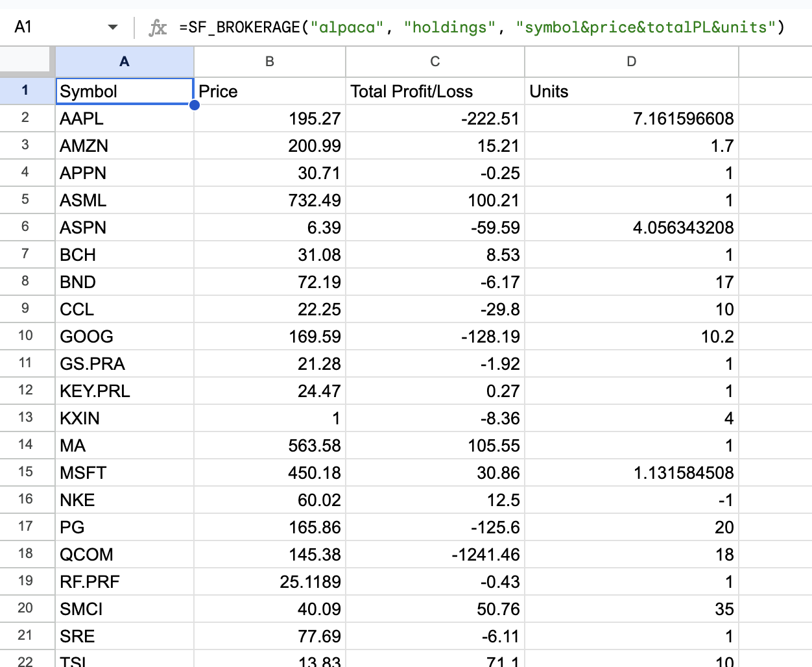Select the SMCI symbol cell
The image size is (812, 667).
pyautogui.click(x=125, y=609)
